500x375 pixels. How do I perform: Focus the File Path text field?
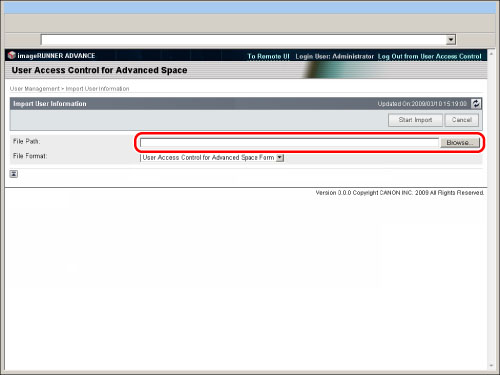point(289,143)
